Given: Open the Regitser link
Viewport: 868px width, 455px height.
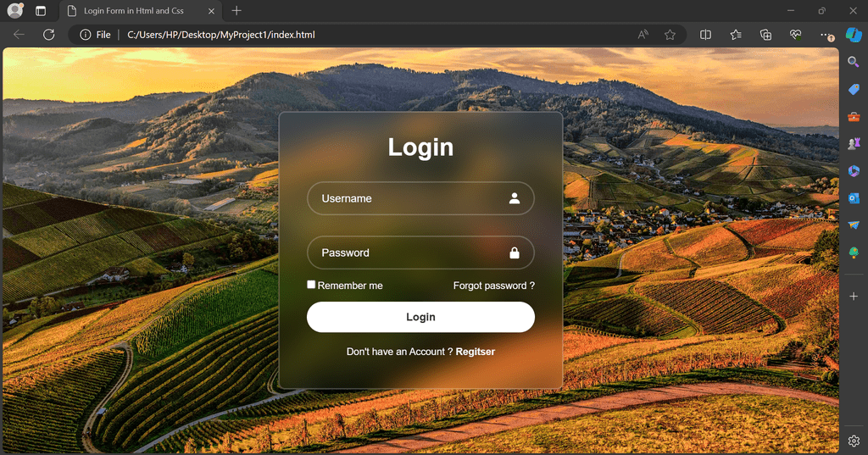Looking at the screenshot, I should pos(475,352).
